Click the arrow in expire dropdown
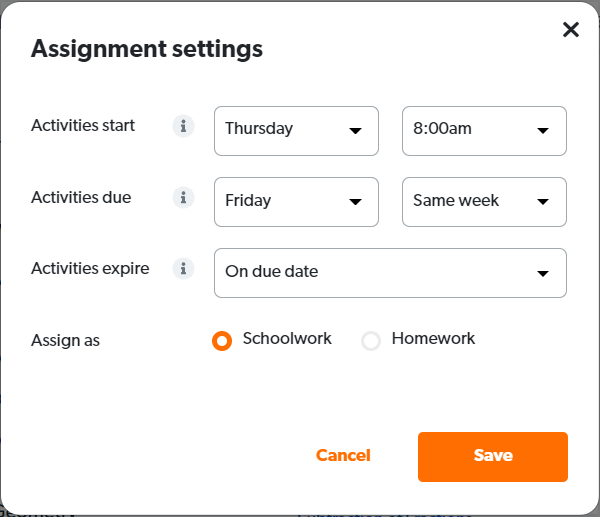The image size is (600, 517). point(543,273)
